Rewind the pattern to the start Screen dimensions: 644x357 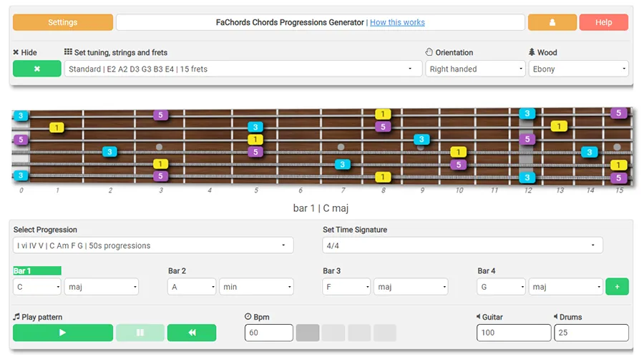(x=192, y=333)
